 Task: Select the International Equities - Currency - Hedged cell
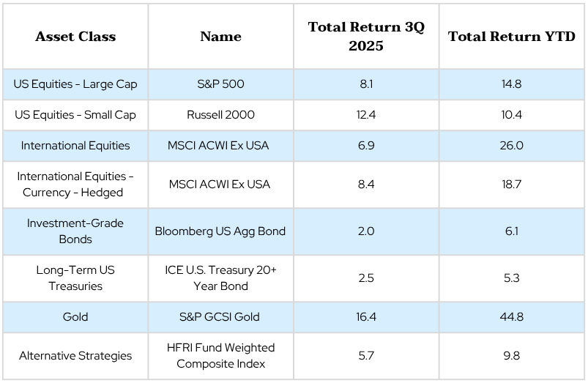tap(75, 184)
